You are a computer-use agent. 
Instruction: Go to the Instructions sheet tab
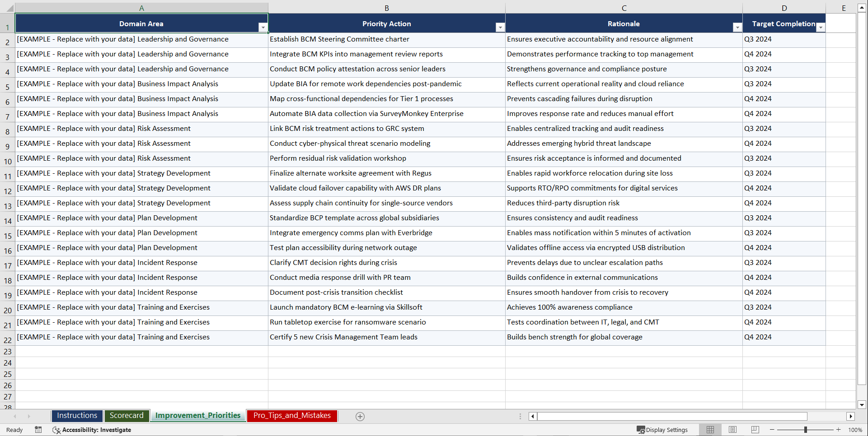(77, 416)
